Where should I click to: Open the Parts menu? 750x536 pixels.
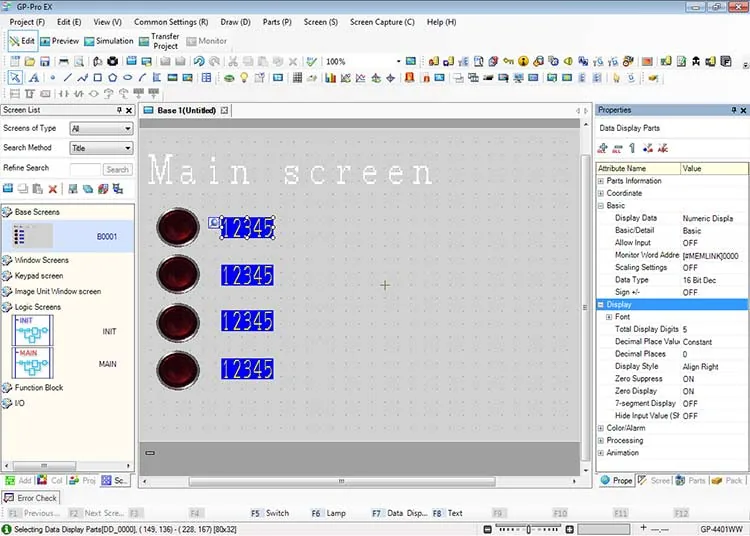pos(277,22)
